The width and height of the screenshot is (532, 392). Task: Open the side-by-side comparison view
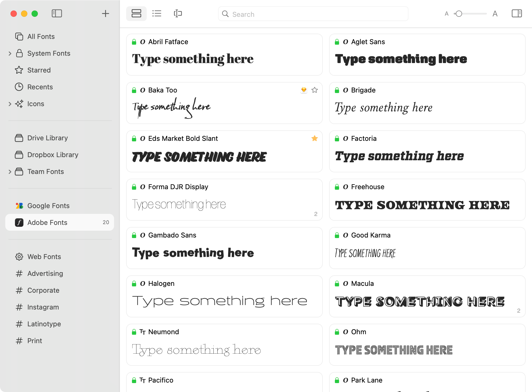(178, 13)
